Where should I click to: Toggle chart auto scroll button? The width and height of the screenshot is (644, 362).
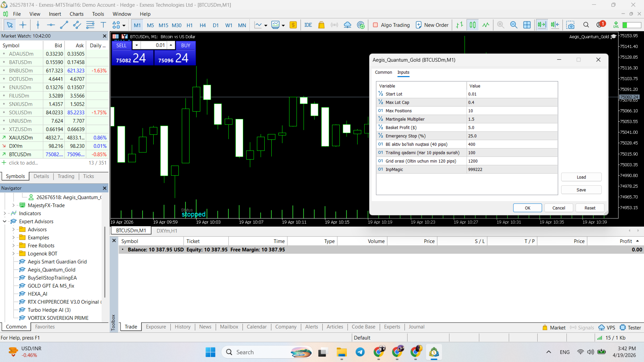[x=542, y=25]
